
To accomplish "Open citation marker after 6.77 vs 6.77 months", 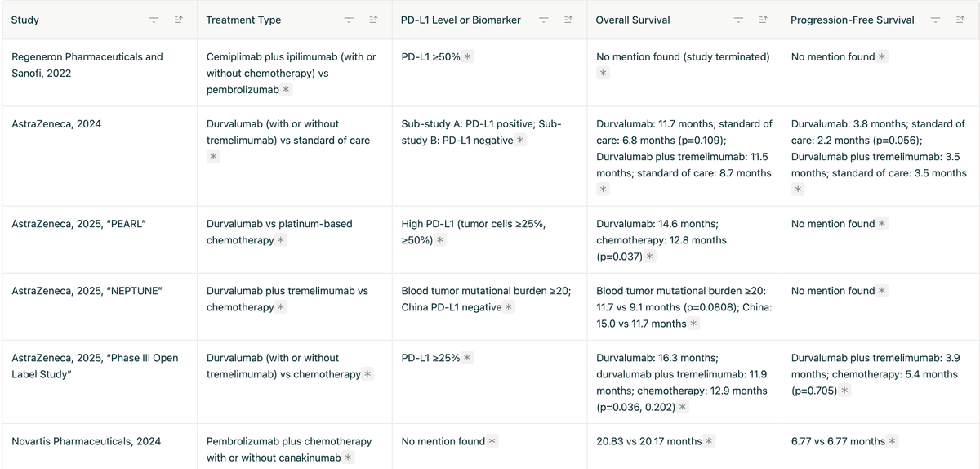I will (x=893, y=441).
